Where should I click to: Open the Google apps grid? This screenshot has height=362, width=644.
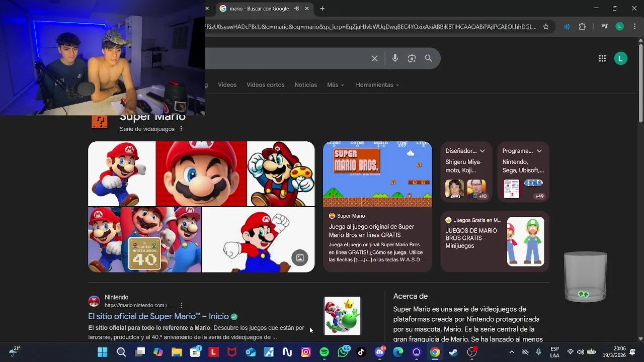602,58
